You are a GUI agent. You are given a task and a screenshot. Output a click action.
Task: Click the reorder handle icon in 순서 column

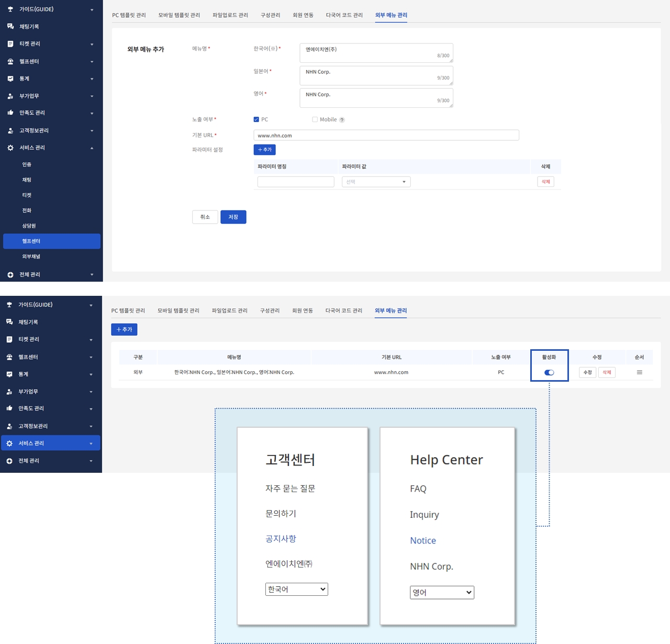tap(639, 372)
